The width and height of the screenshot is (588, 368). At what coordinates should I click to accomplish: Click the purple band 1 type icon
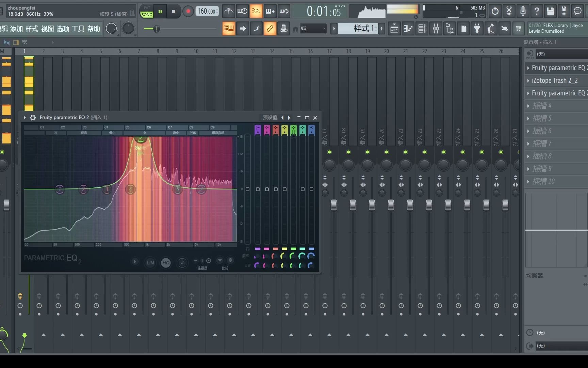(x=258, y=130)
